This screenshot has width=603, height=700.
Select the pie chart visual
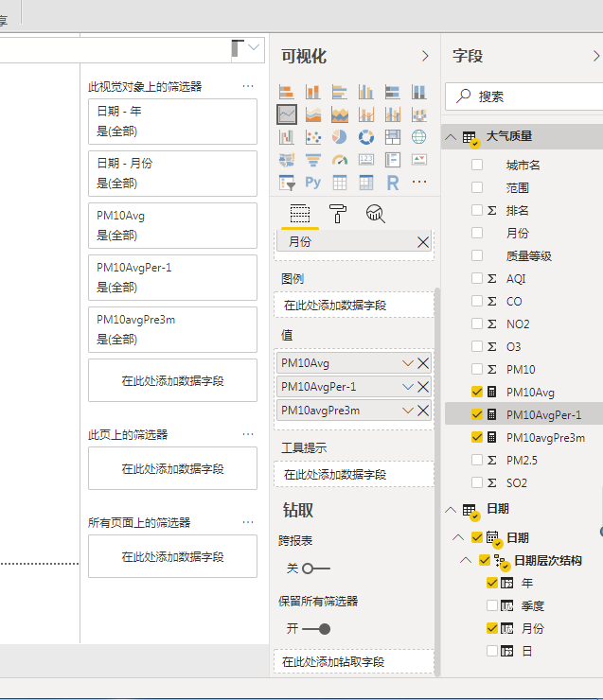340,137
